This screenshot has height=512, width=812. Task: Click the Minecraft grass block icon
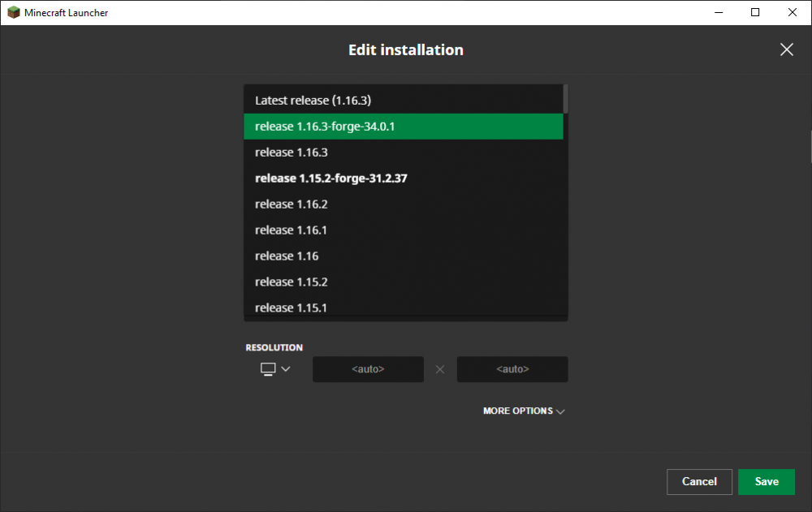point(13,12)
